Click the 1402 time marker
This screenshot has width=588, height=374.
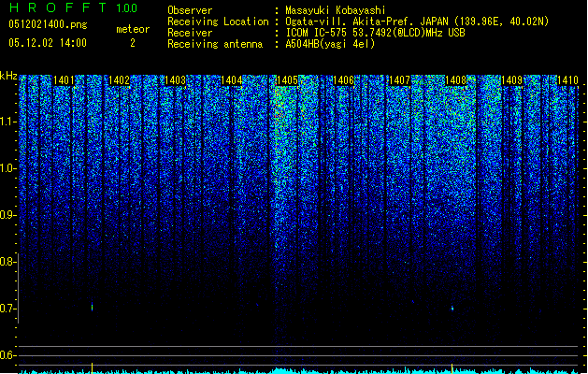[120, 80]
